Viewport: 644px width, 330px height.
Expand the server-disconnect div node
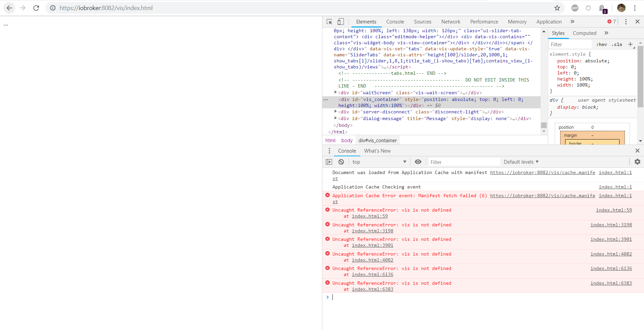click(335, 111)
